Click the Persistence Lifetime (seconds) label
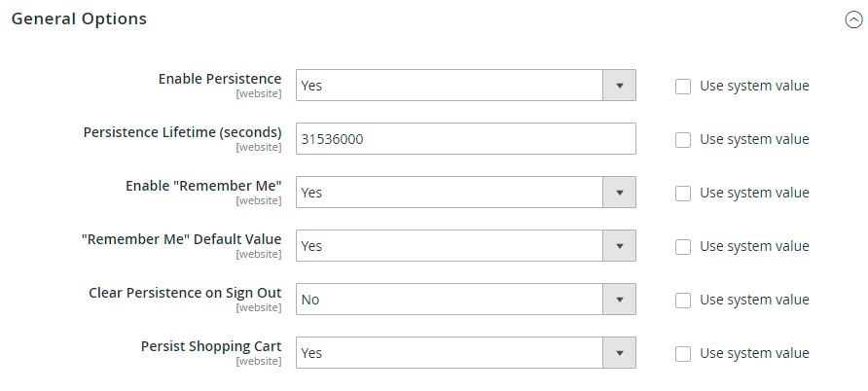The height and width of the screenshot is (391, 868). tap(182, 132)
